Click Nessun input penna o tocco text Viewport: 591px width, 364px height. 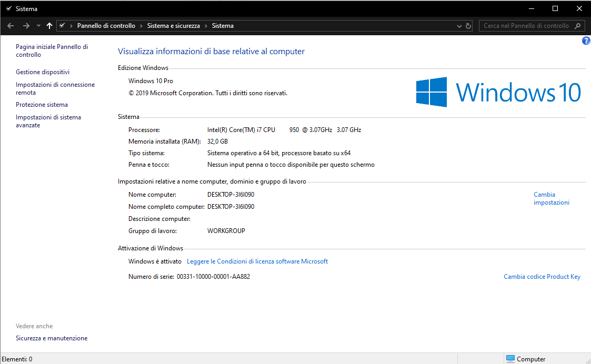click(291, 165)
